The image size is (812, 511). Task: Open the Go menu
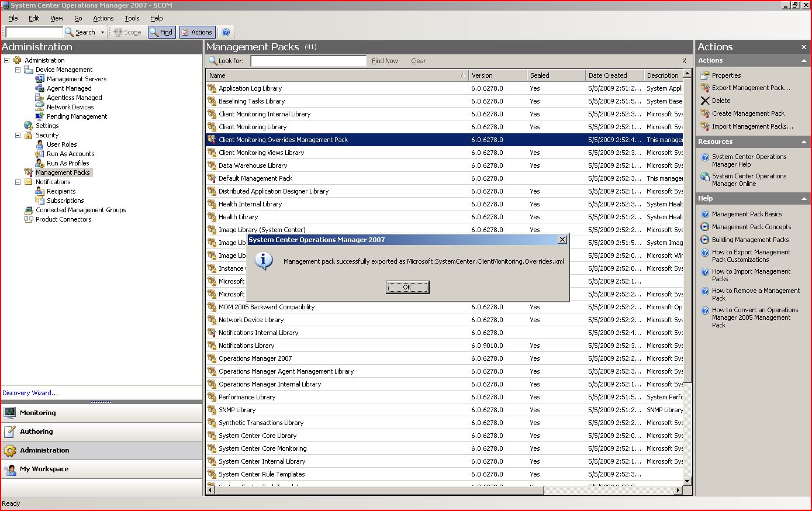point(78,18)
